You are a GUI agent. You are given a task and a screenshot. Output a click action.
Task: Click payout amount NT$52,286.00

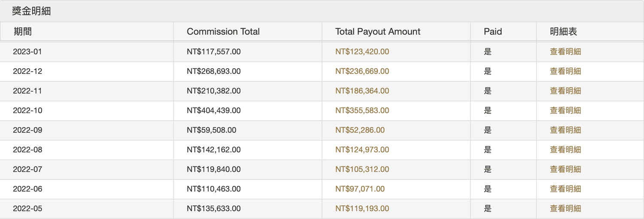click(360, 130)
